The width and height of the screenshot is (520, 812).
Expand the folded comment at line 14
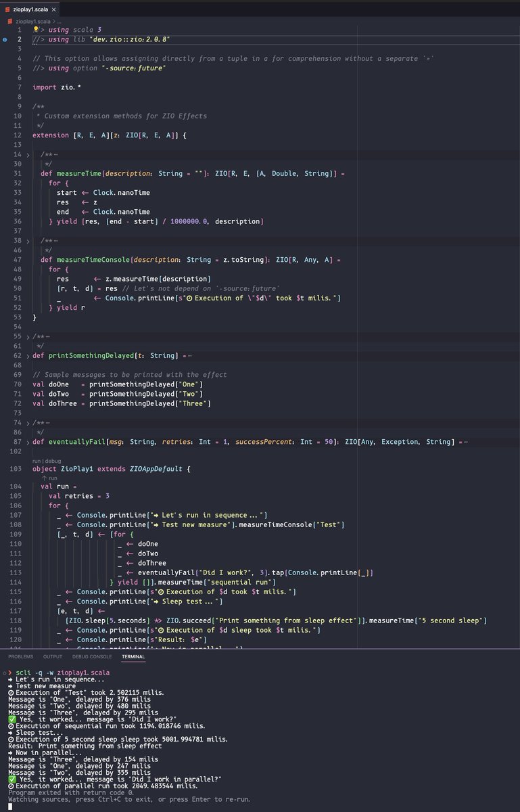click(x=27, y=156)
